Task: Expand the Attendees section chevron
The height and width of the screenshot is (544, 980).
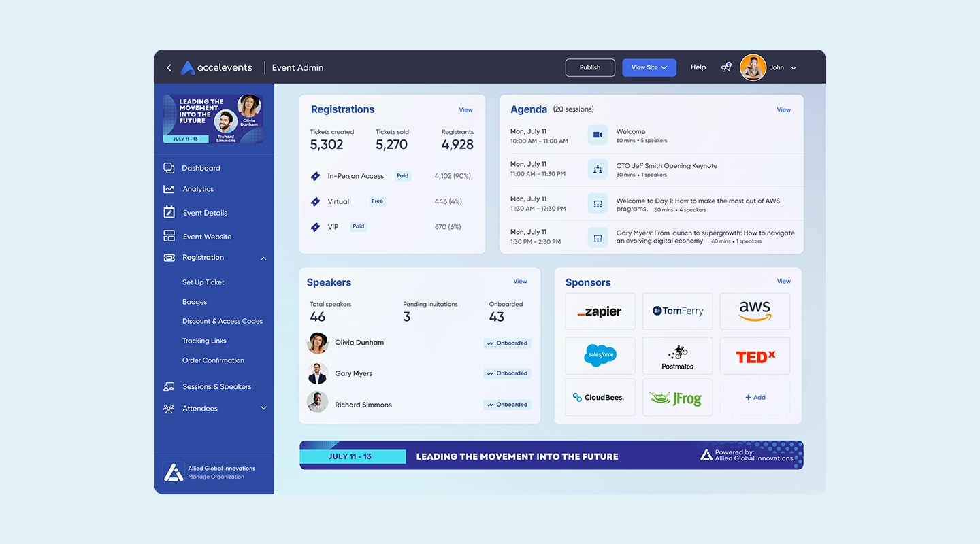Action: click(263, 408)
